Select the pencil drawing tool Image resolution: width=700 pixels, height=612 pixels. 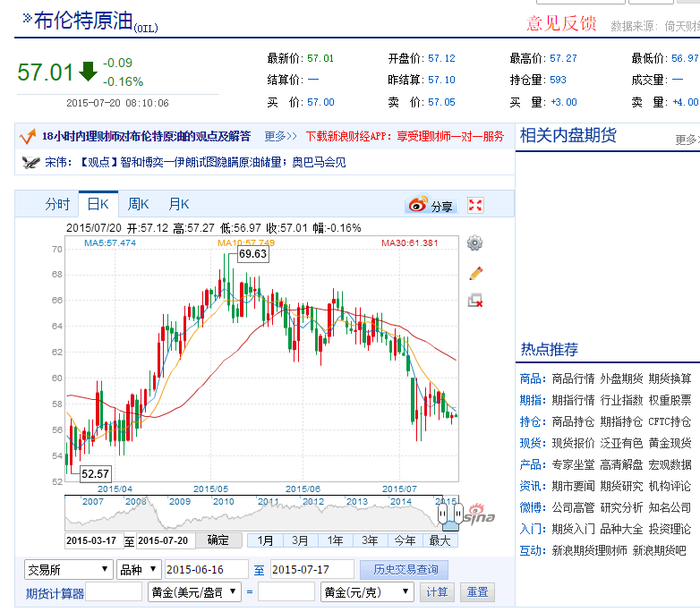(x=476, y=273)
